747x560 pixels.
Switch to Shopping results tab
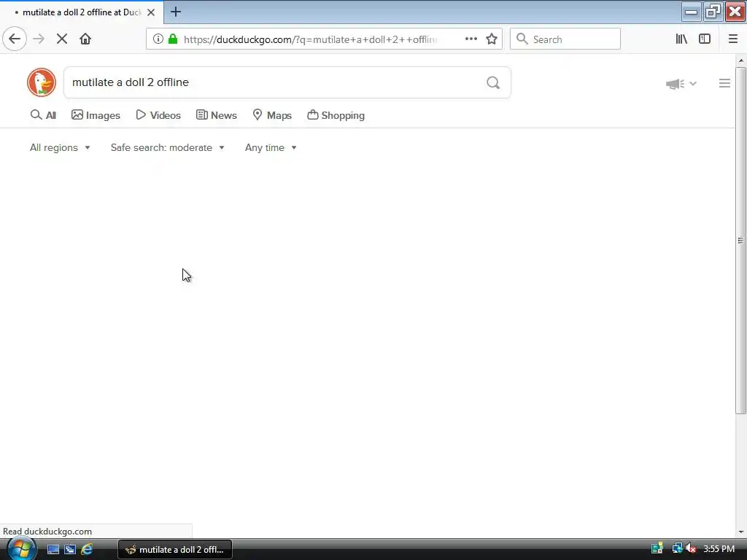(x=336, y=115)
